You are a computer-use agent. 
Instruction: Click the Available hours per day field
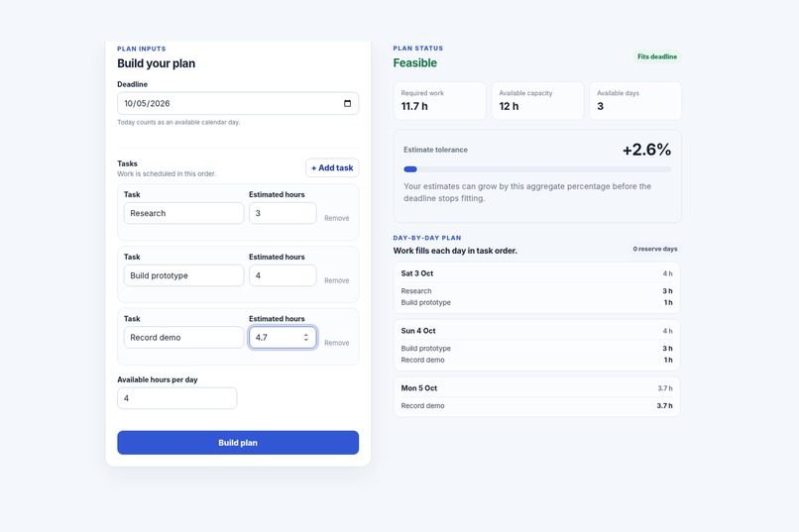pos(177,398)
